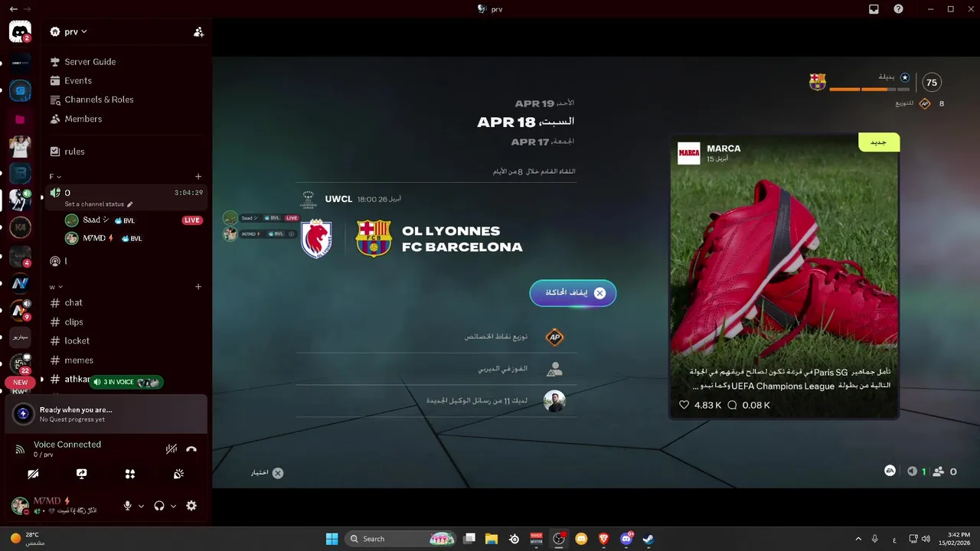
Task: Mute the microphone
Action: click(x=128, y=506)
